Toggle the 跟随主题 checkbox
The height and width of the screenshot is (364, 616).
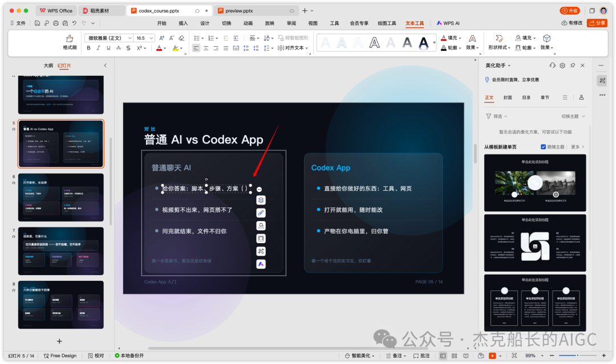[x=544, y=147]
